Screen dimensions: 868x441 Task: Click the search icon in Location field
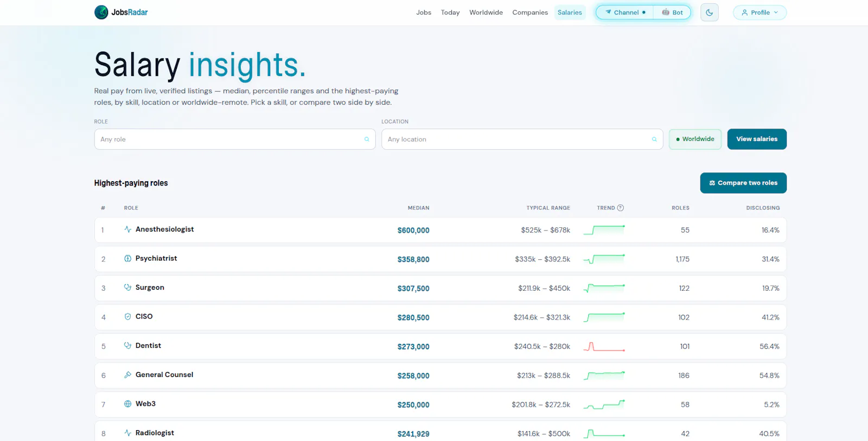click(x=654, y=139)
